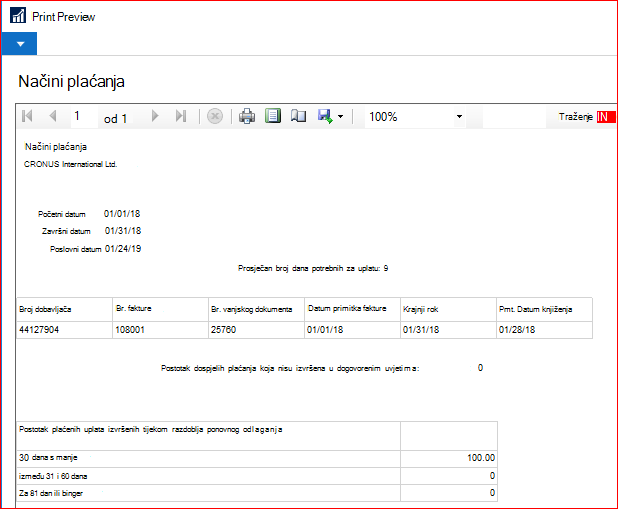Click the Traženje find link
This screenshot has height=509, width=618.
575,117
